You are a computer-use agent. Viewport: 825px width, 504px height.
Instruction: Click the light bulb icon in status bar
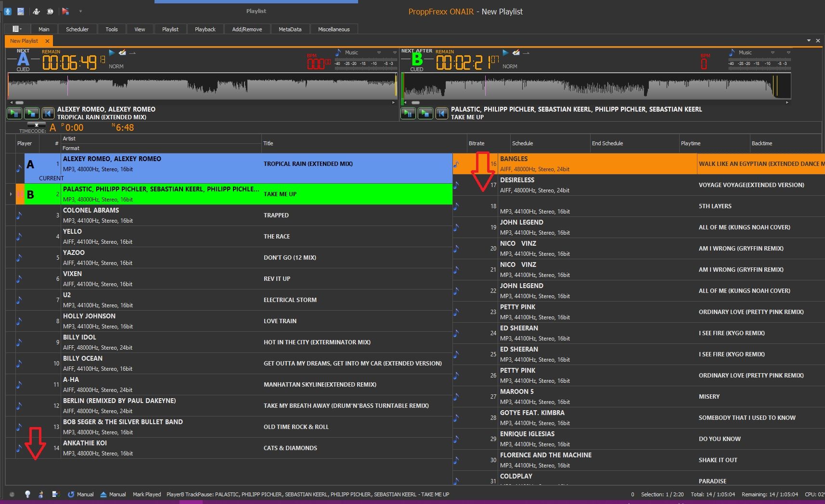point(27,494)
